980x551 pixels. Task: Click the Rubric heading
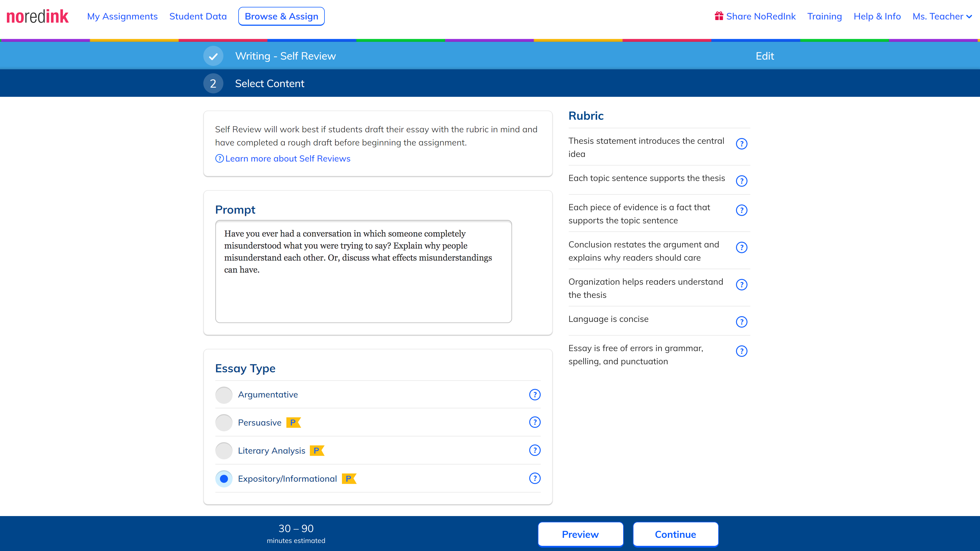pyautogui.click(x=586, y=116)
